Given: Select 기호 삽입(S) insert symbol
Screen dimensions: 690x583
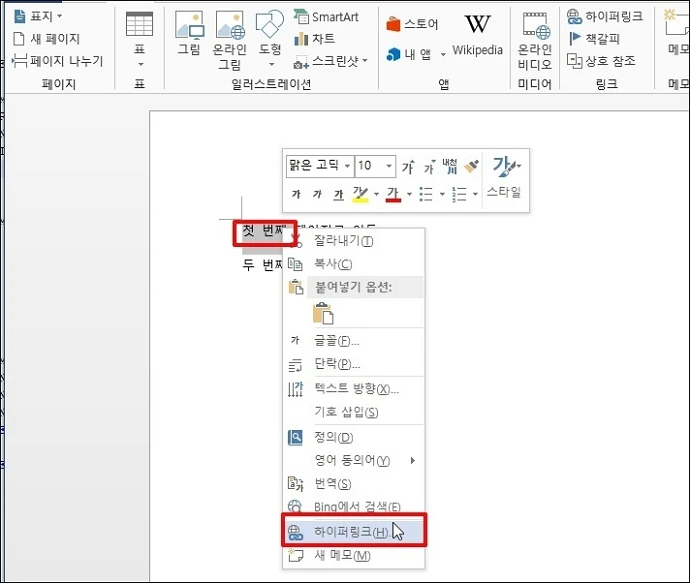Looking at the screenshot, I should (x=354, y=412).
